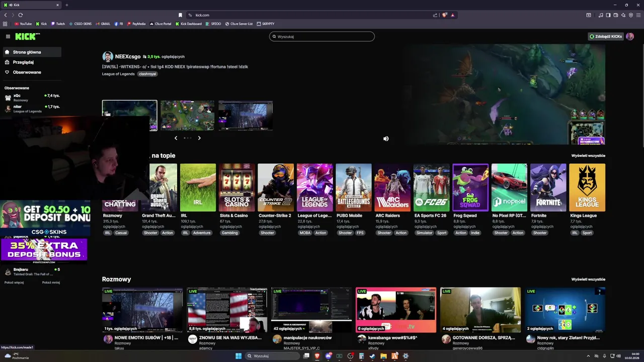
Task: Collapse followed list with Pokaż mniej
Action: (51, 283)
